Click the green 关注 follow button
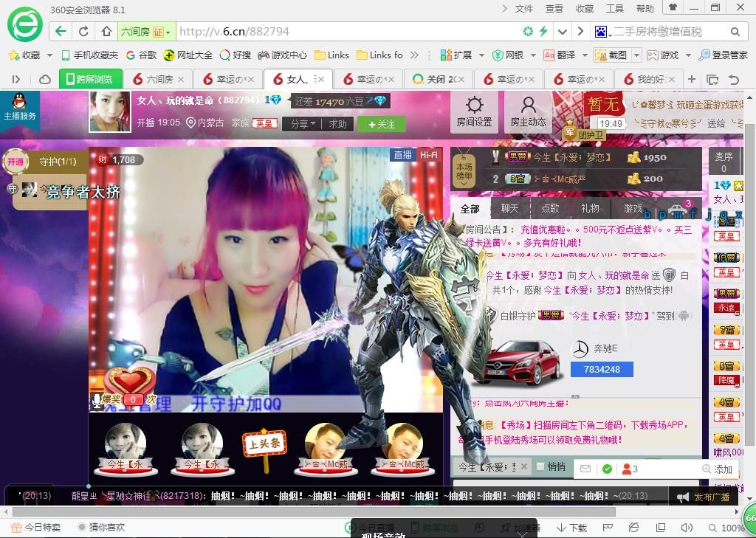The width and height of the screenshot is (756, 538). pyautogui.click(x=382, y=125)
